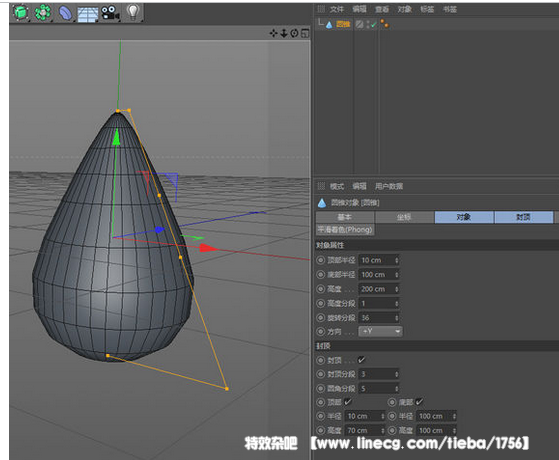Click the animation dot beside 顶部半径
This screenshot has height=460, width=559.
[x=320, y=260]
